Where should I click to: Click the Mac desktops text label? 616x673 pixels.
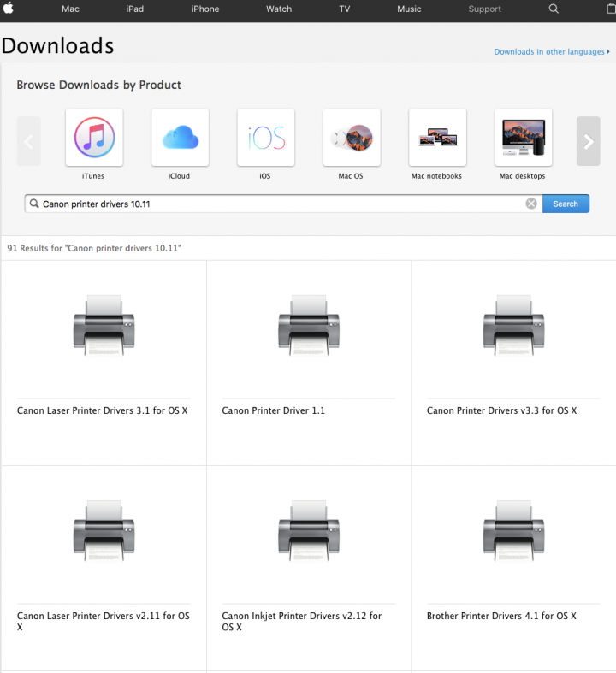coord(523,176)
